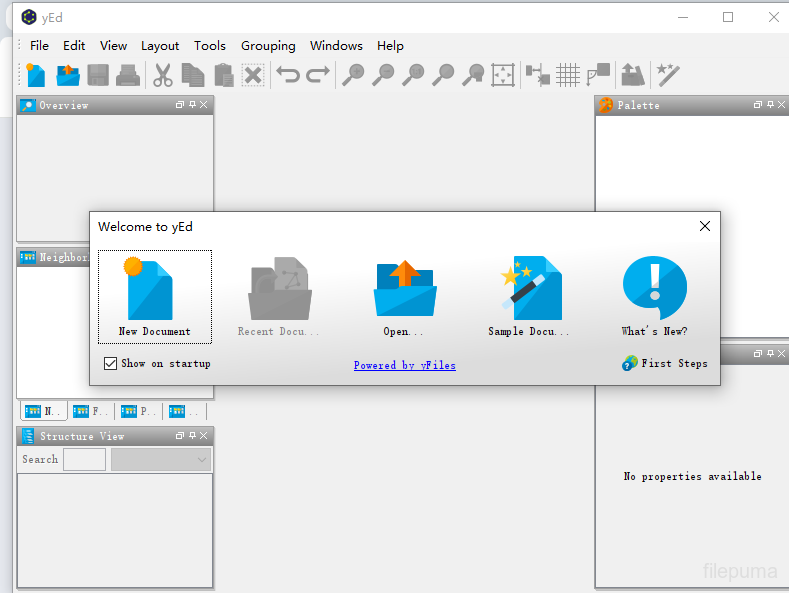
Task: Pin the Palette panel
Action: tap(770, 105)
